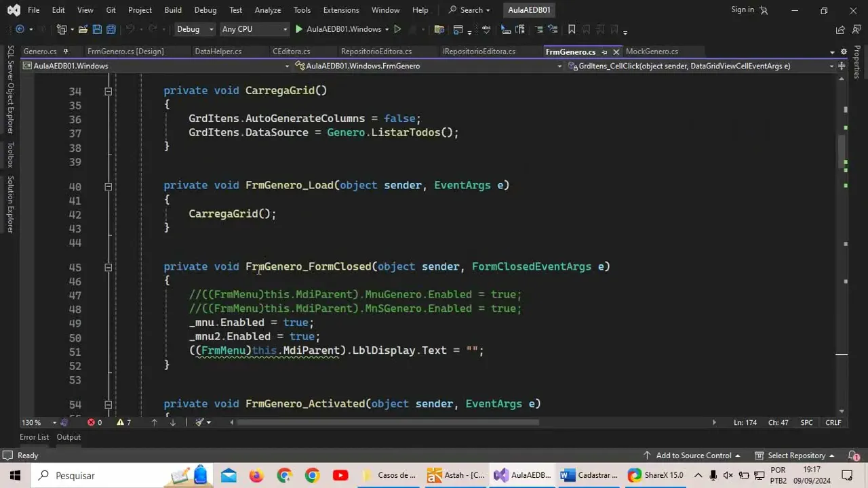Click Windows Start button

pyautogui.click(x=15, y=475)
